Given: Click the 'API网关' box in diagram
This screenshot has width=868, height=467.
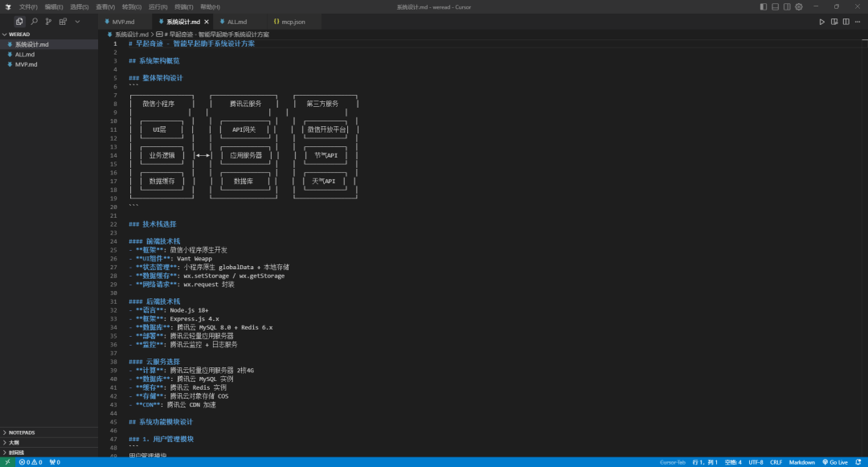Looking at the screenshot, I should (244, 129).
